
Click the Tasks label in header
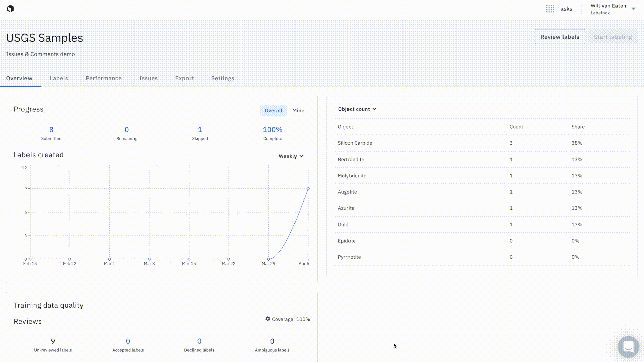[x=565, y=9]
